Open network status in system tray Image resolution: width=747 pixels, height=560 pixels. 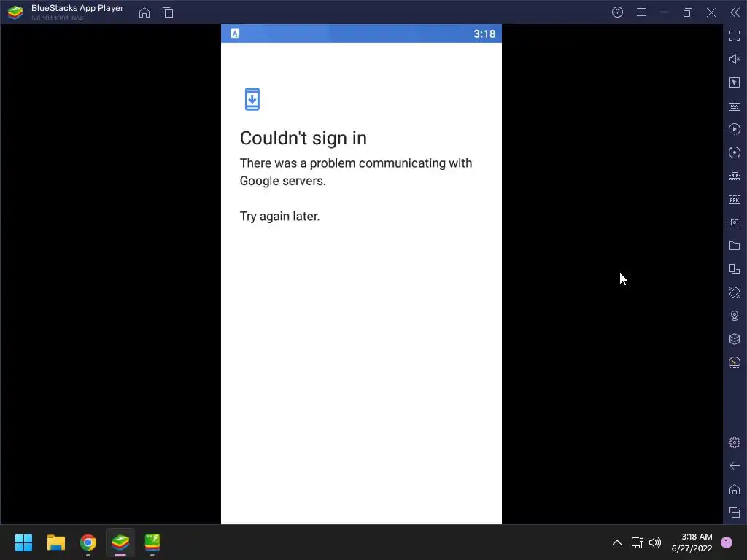point(637,542)
